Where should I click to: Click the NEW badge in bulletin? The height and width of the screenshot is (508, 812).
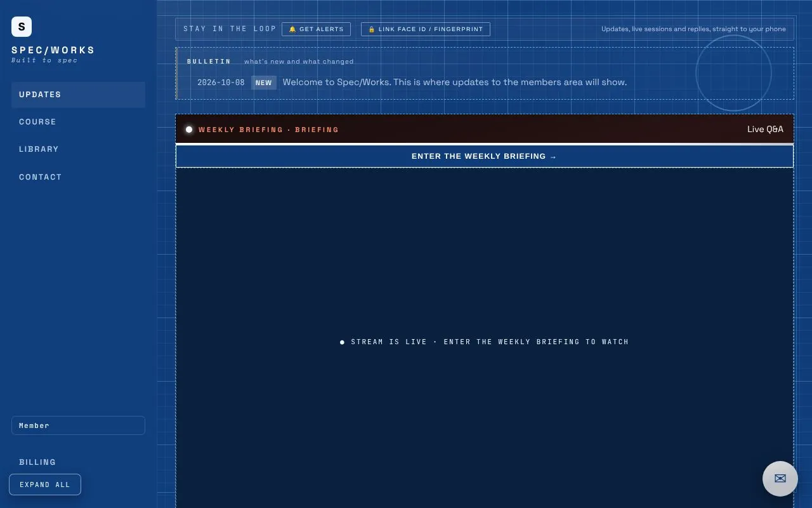tap(264, 83)
